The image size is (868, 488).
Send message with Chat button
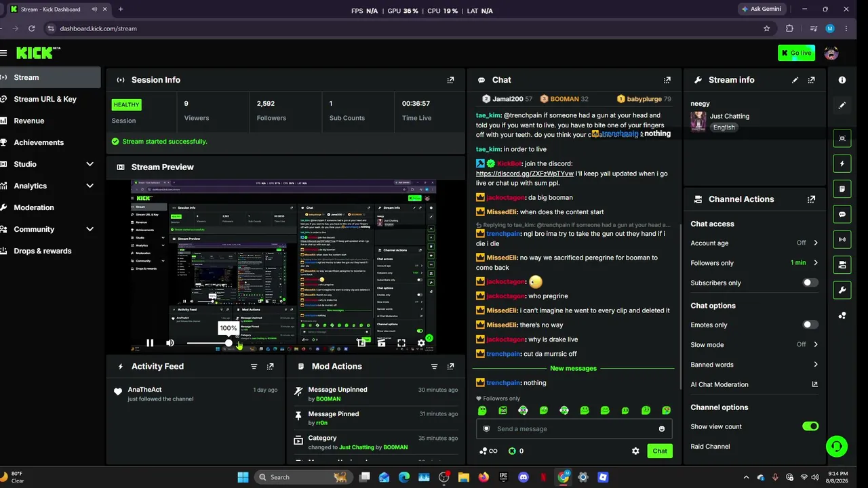[x=660, y=451]
